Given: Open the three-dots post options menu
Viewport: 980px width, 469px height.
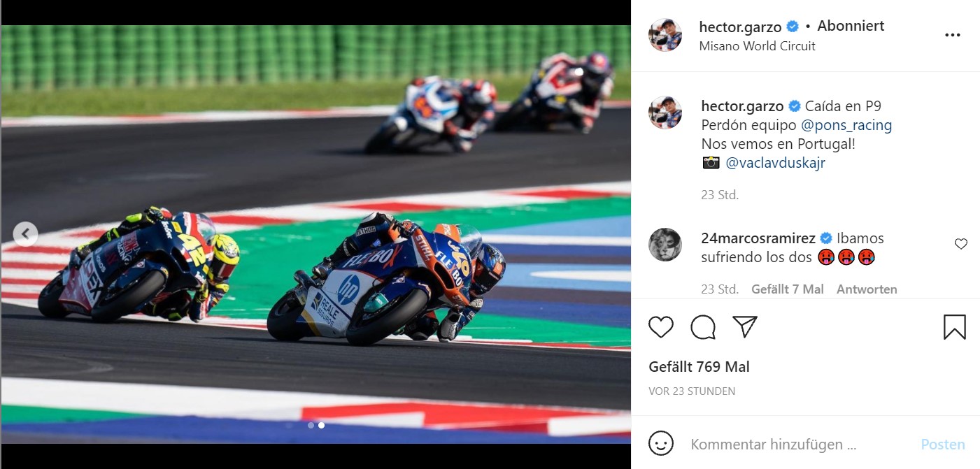Looking at the screenshot, I should [953, 35].
